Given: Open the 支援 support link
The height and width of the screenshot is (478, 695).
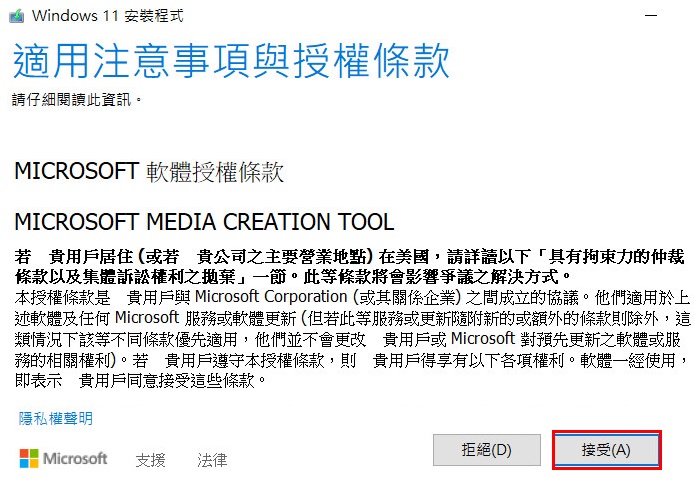Looking at the screenshot, I should coord(150,460).
